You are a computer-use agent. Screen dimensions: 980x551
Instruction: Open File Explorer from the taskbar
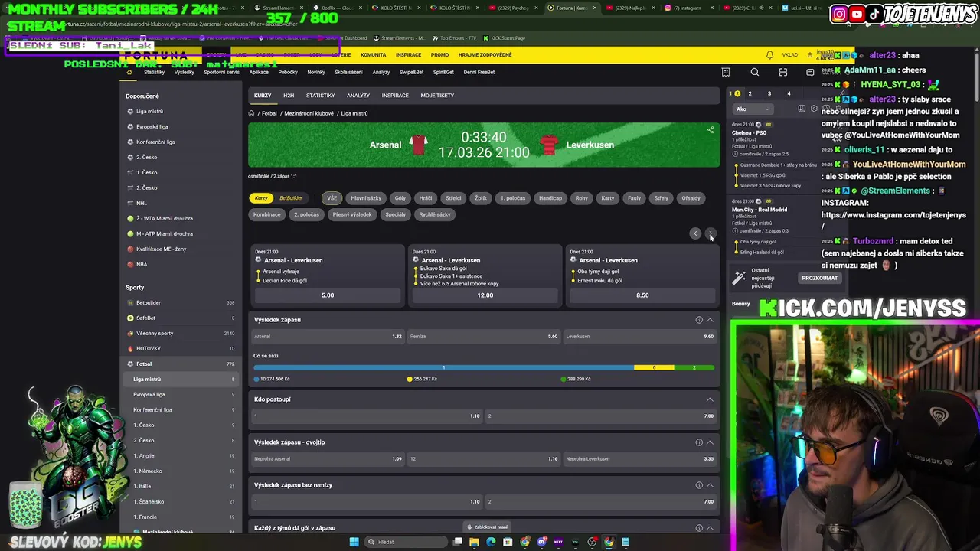point(474,542)
